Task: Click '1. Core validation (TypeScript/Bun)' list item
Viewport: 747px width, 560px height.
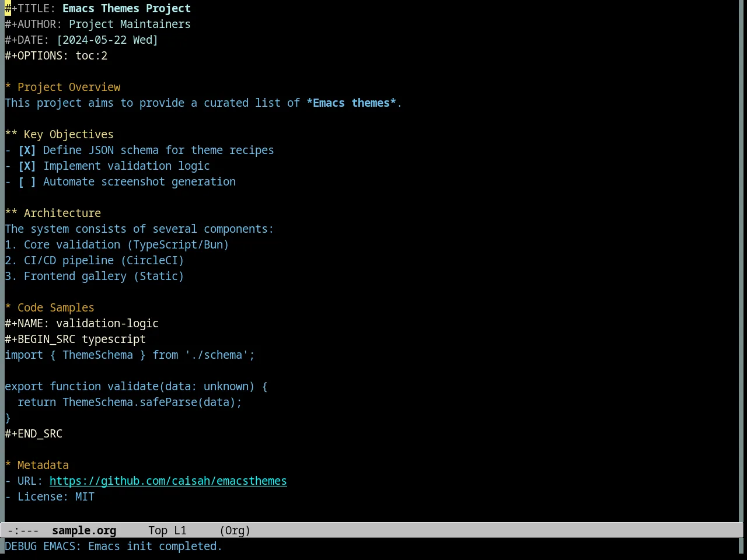Action: point(117,245)
